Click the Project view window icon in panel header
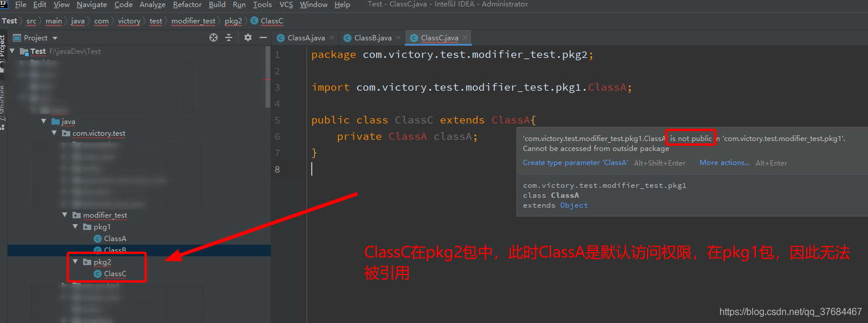The width and height of the screenshot is (868, 323). 16,37
